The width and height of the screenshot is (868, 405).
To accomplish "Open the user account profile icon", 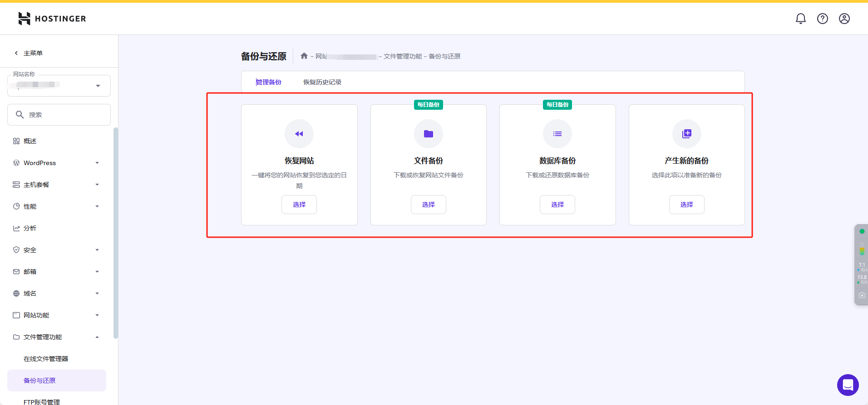I will click(844, 19).
